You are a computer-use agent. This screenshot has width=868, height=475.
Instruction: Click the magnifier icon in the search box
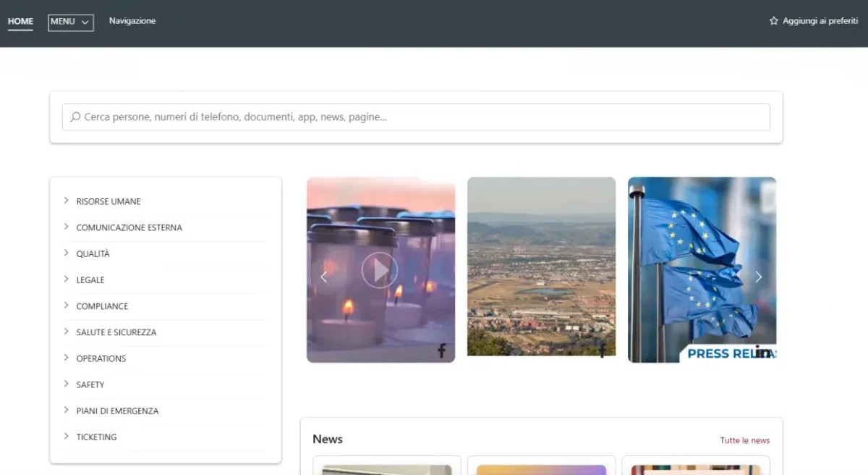(x=75, y=117)
